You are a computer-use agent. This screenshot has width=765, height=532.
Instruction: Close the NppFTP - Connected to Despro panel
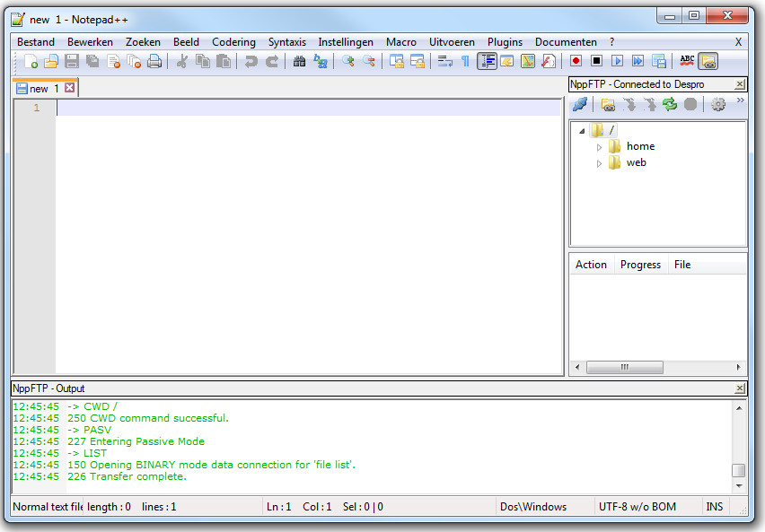[740, 84]
